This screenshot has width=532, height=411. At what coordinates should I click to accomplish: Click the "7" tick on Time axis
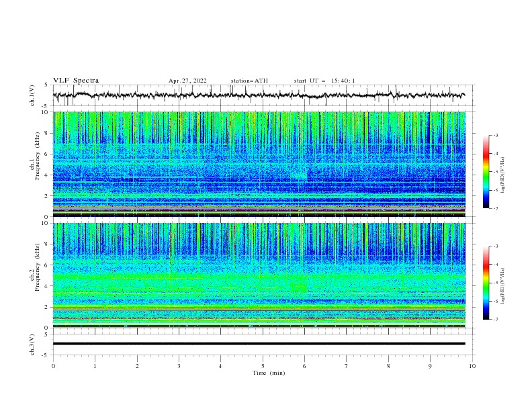tap(347, 366)
